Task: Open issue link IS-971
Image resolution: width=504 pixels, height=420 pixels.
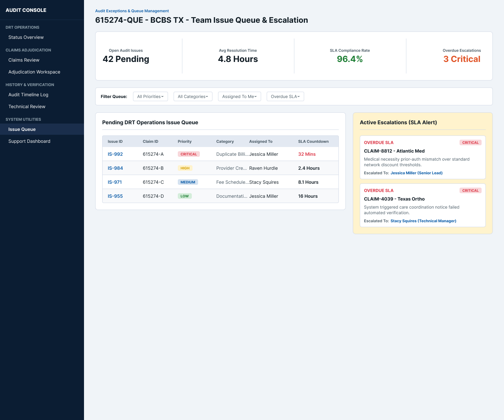Action: click(115, 182)
